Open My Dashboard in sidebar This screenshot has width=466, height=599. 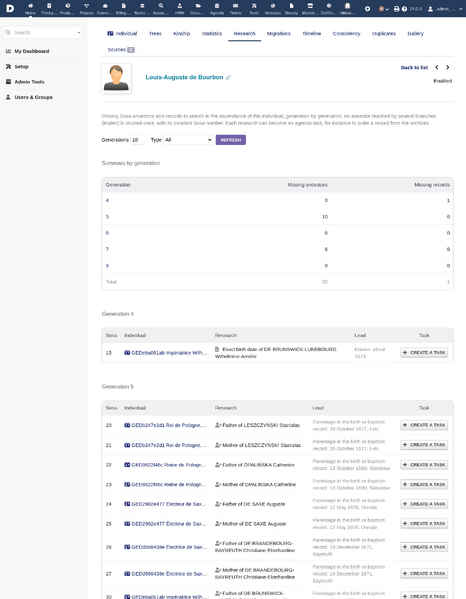pyautogui.click(x=32, y=51)
